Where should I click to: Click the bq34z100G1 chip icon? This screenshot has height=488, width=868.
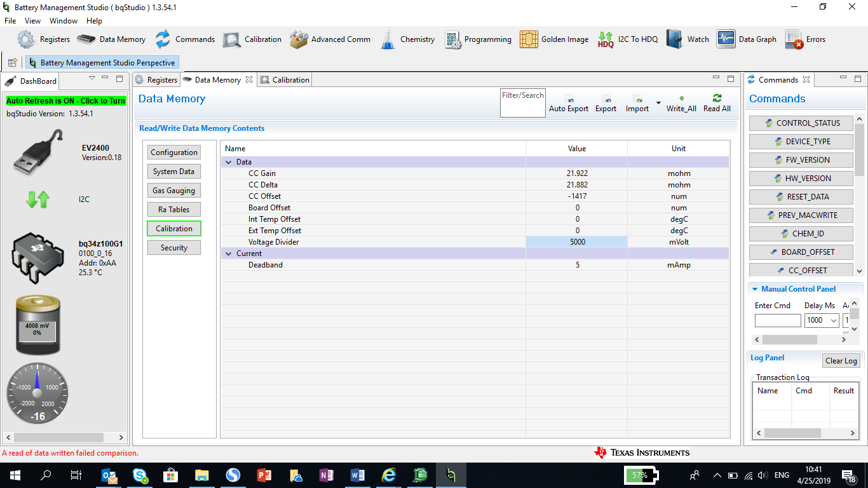(38, 257)
